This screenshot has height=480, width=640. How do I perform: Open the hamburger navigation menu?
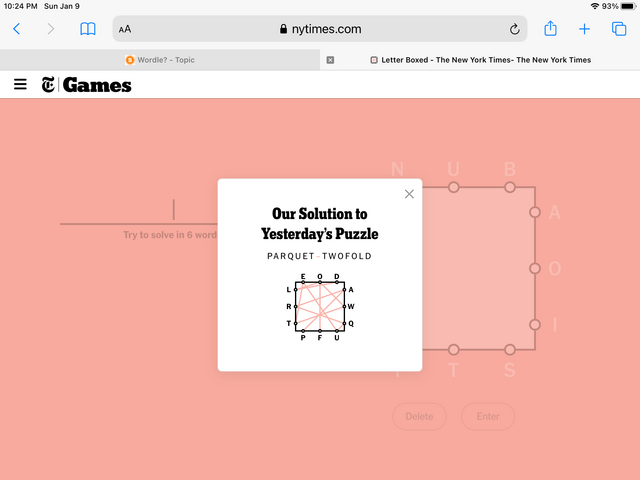(20, 84)
